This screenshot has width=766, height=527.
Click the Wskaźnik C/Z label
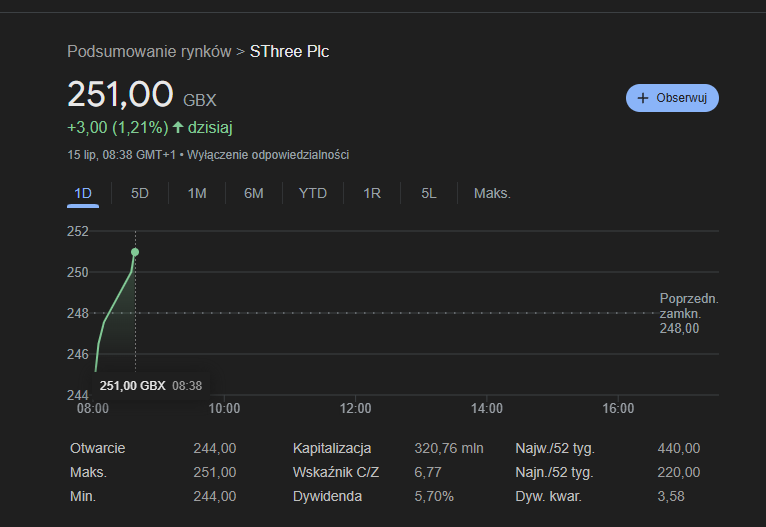point(336,472)
